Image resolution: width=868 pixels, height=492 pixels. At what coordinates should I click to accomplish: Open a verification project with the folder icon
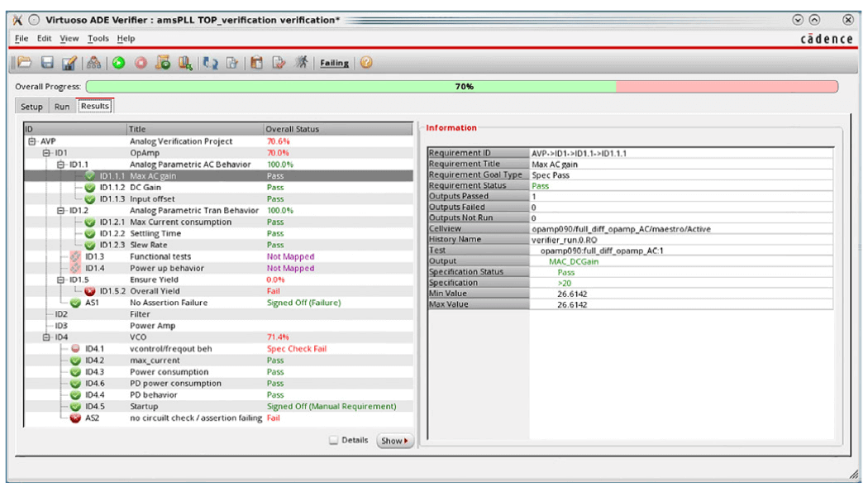tap(24, 63)
